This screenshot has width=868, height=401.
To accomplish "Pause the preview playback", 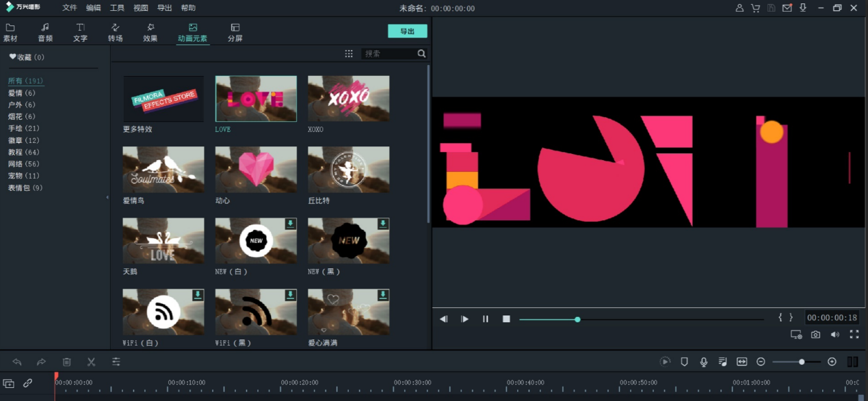I will (x=486, y=319).
